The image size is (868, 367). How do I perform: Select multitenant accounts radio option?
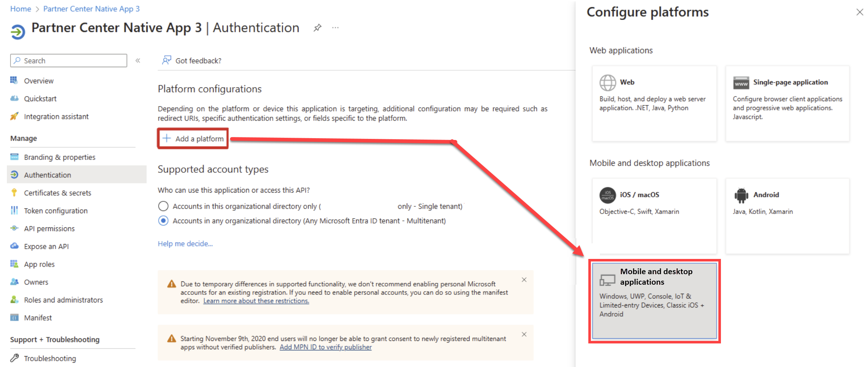[163, 221]
